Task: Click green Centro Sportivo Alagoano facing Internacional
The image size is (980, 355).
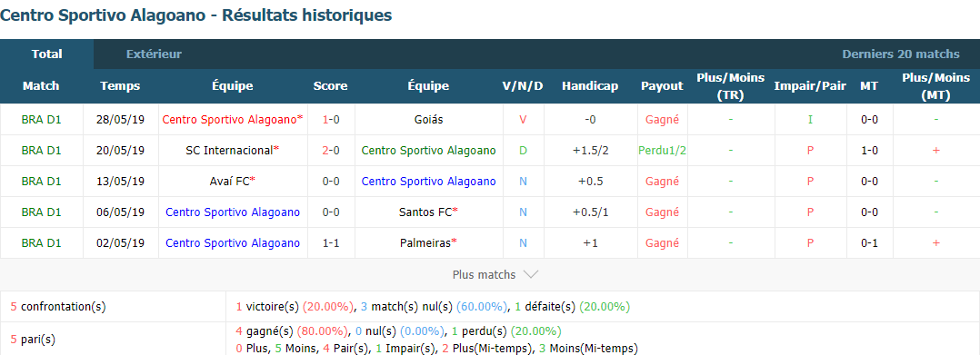Action: point(428,151)
